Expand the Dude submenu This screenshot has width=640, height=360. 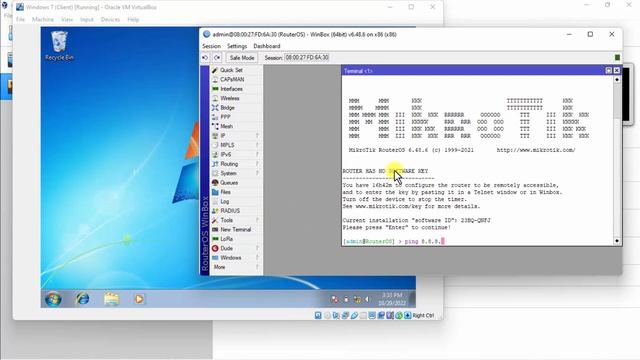[236, 249]
